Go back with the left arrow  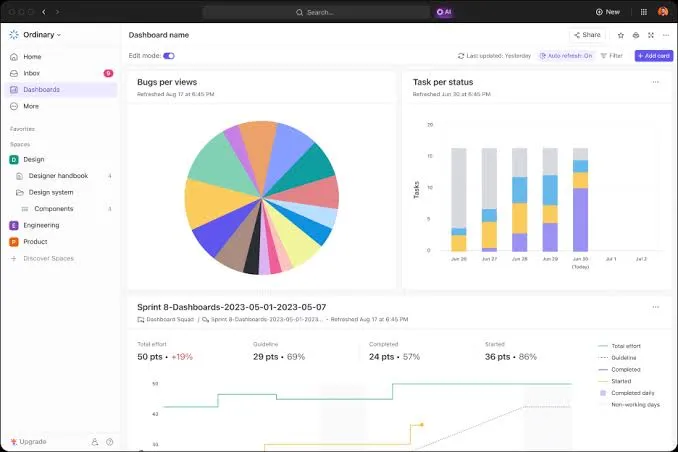tap(44, 12)
